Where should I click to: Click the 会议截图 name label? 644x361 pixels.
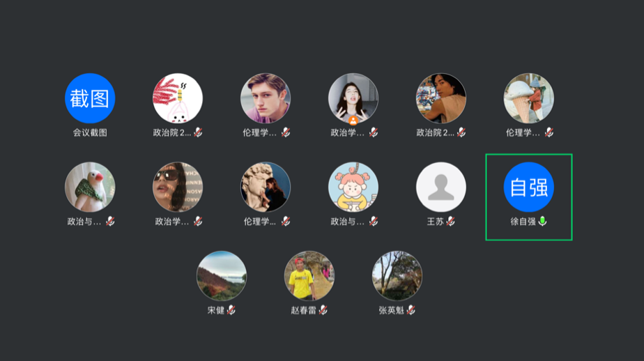[x=90, y=132]
